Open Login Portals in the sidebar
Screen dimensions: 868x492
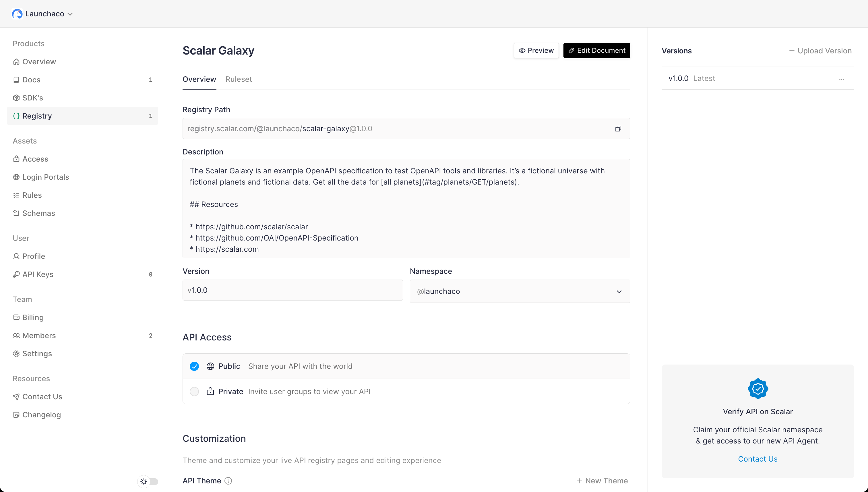click(82, 177)
